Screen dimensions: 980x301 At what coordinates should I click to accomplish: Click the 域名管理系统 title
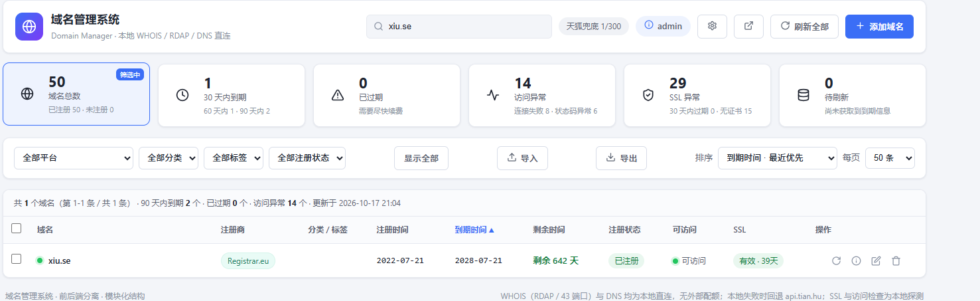86,20
